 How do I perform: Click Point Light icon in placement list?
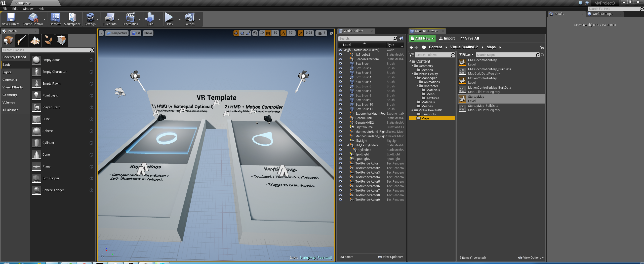point(37,95)
